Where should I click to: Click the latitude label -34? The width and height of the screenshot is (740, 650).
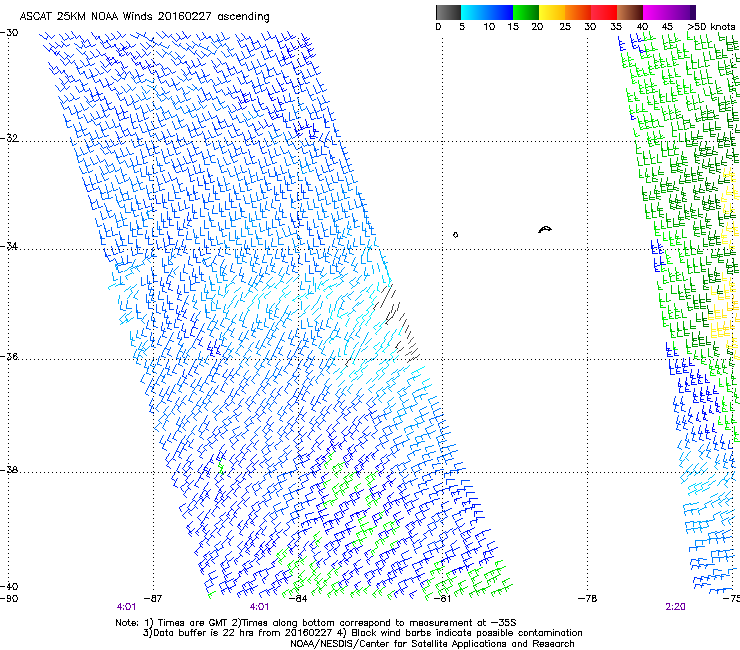click(9, 246)
